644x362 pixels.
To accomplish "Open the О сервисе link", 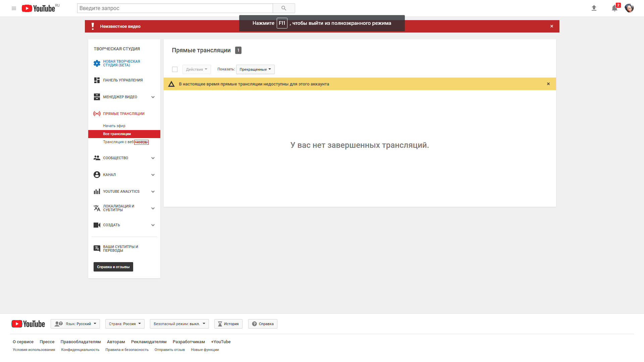I will click(23, 342).
